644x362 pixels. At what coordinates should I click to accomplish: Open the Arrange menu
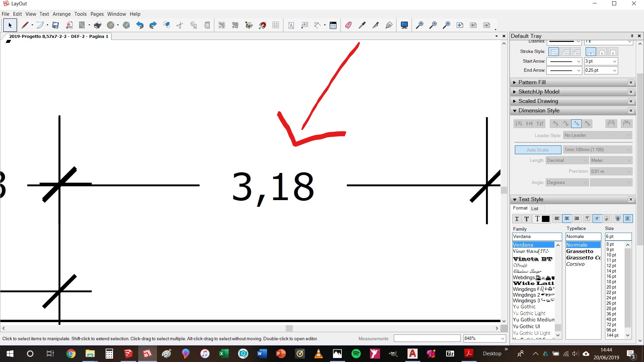pyautogui.click(x=61, y=14)
